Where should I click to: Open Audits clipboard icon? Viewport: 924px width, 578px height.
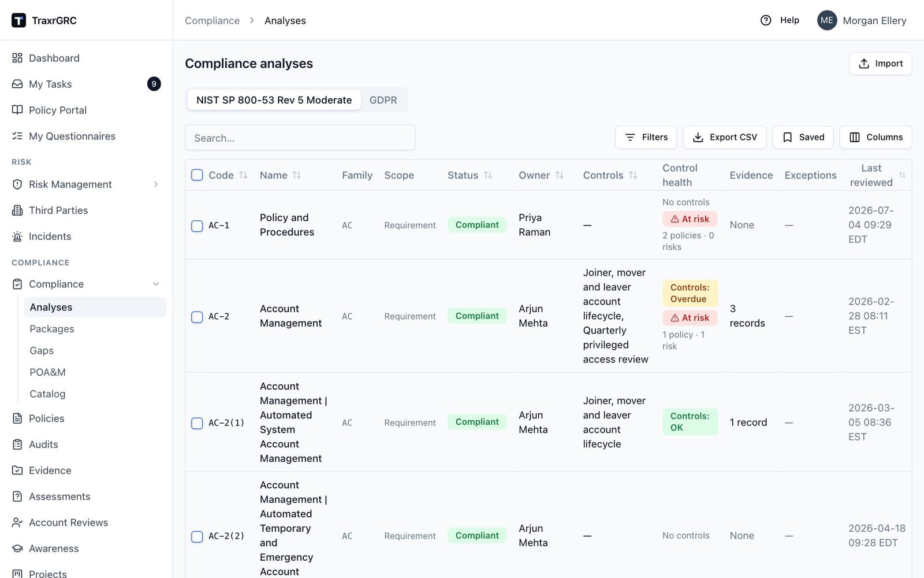coord(17,444)
